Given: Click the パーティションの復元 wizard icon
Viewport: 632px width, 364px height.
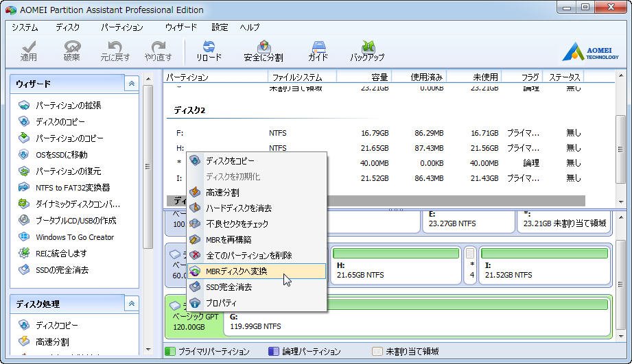Looking at the screenshot, I should tap(24, 171).
